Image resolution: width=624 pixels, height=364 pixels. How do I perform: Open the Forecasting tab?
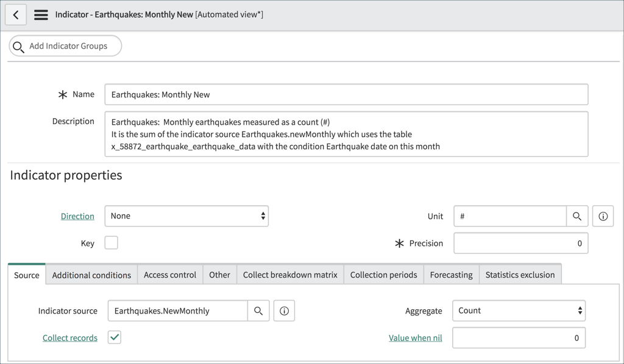click(451, 275)
